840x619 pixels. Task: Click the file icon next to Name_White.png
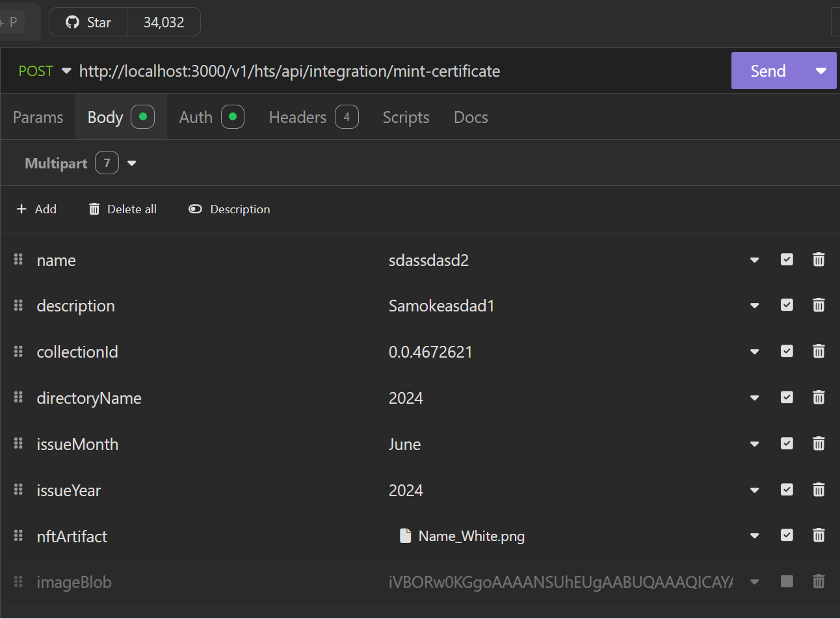click(406, 535)
